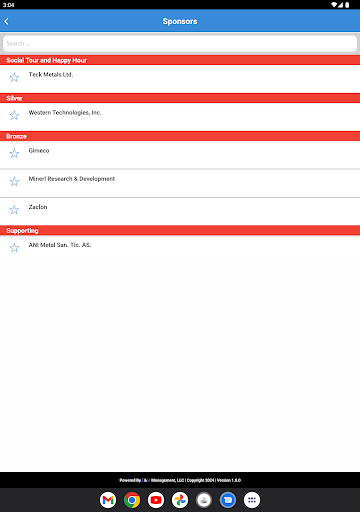Click the Supporting section header

[180, 231]
